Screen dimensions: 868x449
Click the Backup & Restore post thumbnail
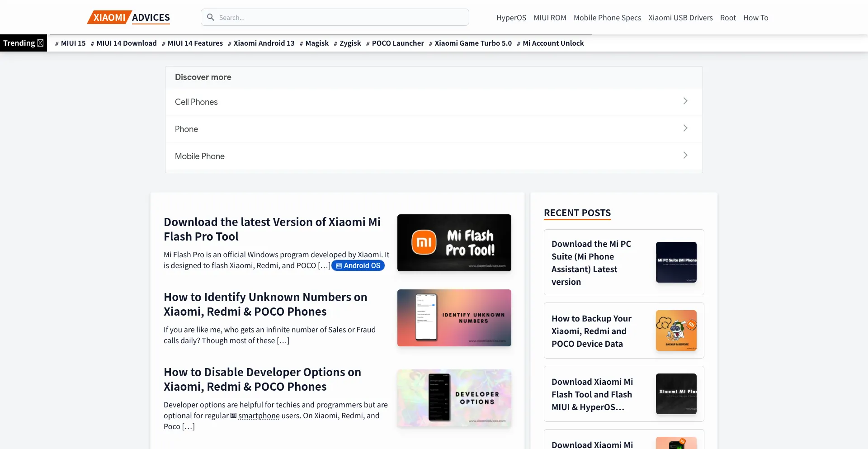click(x=676, y=331)
